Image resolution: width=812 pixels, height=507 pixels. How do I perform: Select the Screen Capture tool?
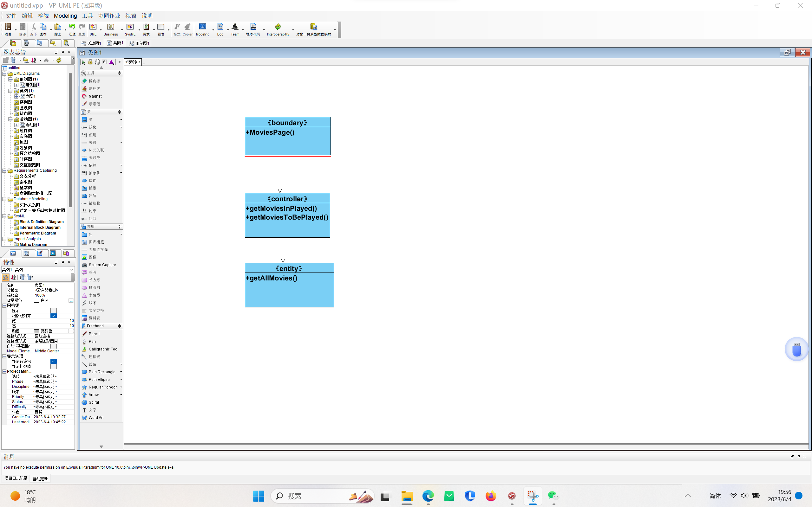[x=102, y=265]
